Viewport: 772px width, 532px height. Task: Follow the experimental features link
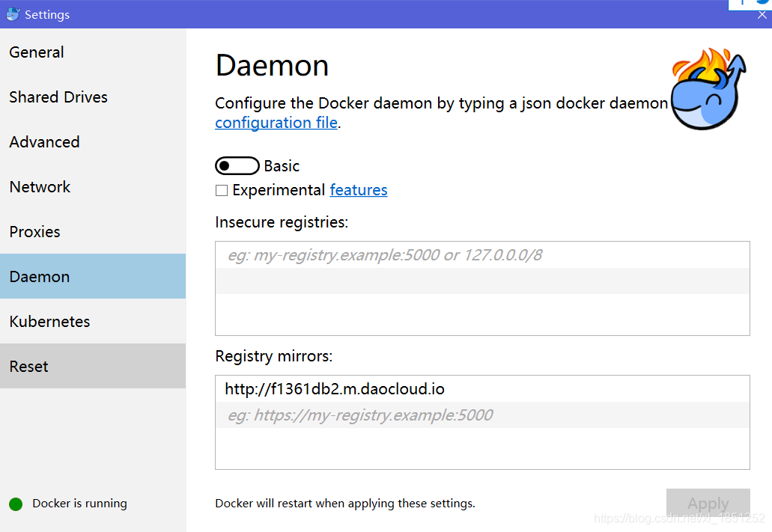pyautogui.click(x=359, y=190)
